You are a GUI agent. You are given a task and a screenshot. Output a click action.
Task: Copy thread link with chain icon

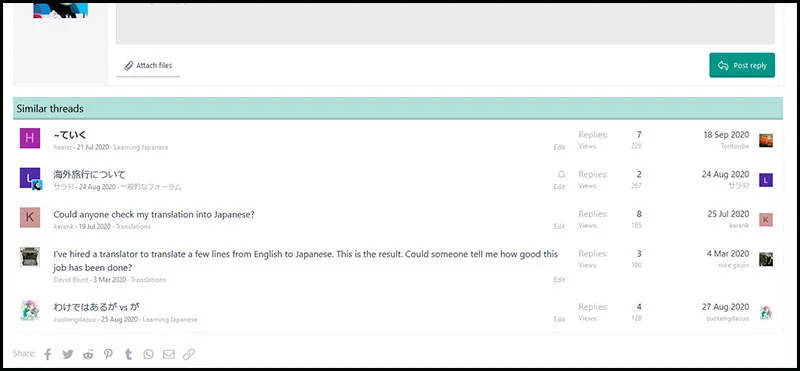pyautogui.click(x=189, y=354)
